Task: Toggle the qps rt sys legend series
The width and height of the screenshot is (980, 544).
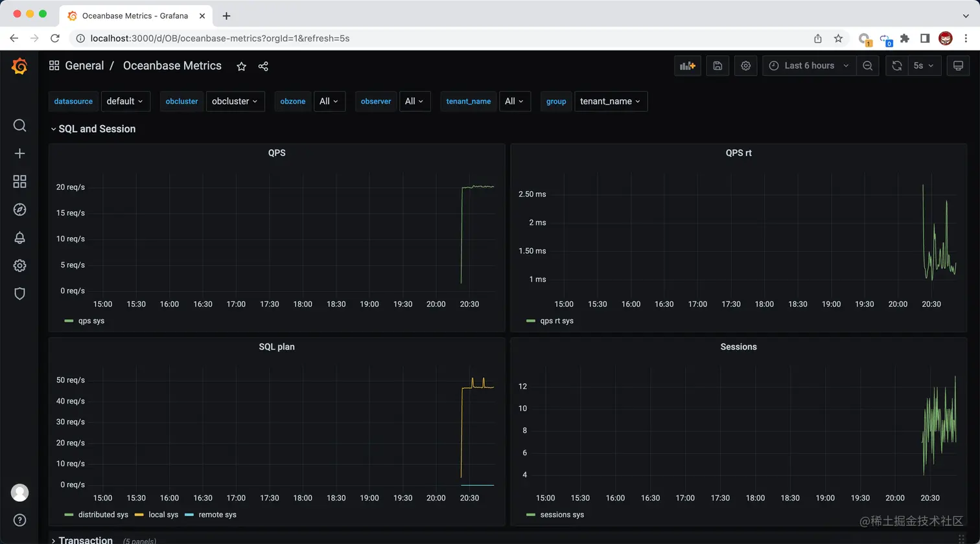Action: 557,321
